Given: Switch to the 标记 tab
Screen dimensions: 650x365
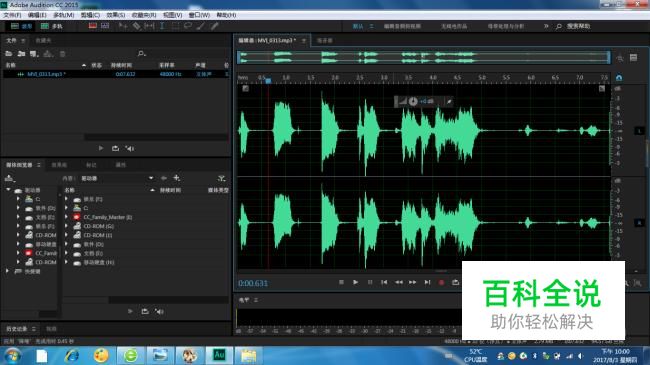Looking at the screenshot, I should (91, 165).
